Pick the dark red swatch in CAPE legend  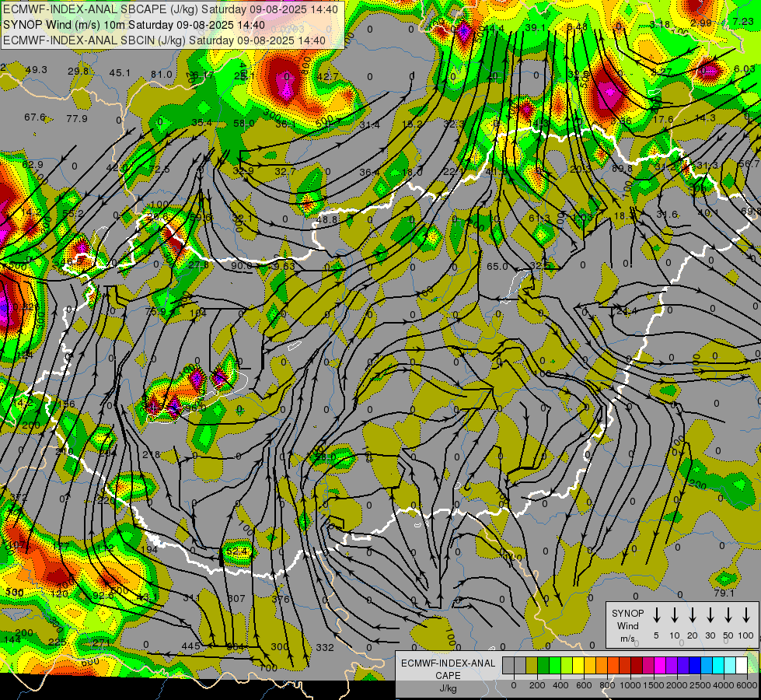[637, 665]
